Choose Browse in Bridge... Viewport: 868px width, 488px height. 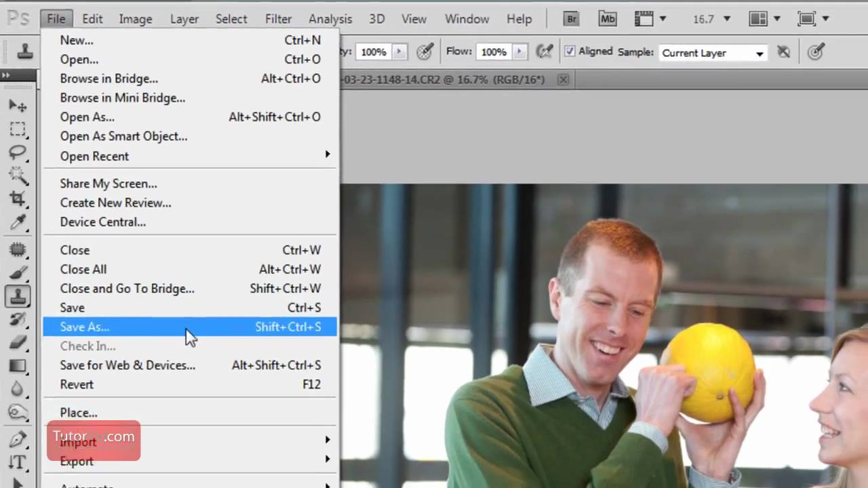(x=189, y=79)
